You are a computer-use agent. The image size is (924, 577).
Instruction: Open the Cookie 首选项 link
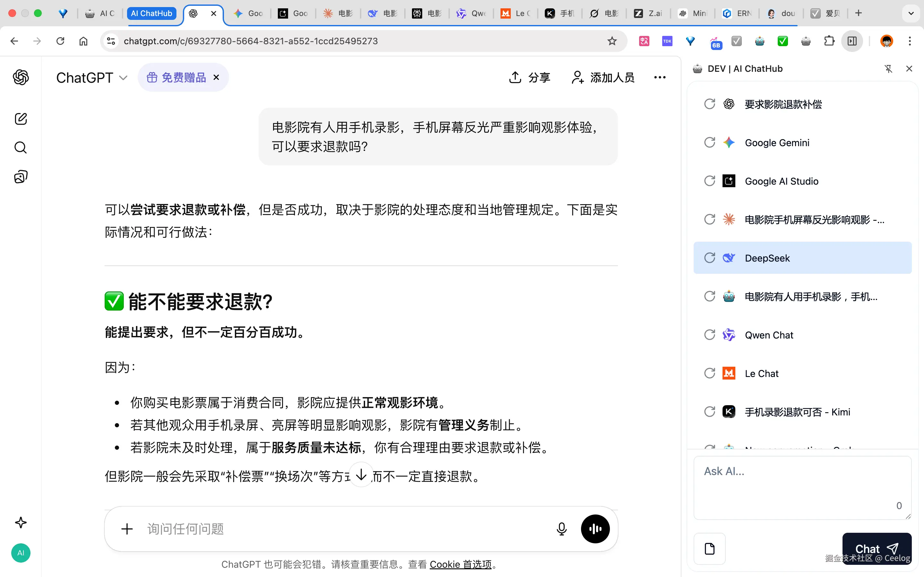click(x=460, y=564)
